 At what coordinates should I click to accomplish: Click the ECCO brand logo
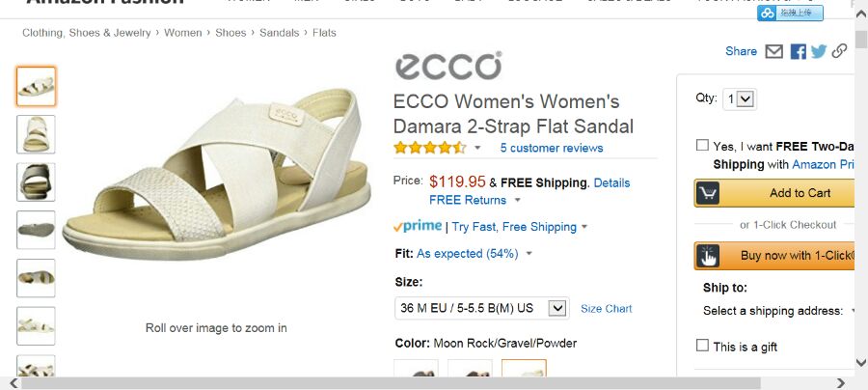pyautogui.click(x=448, y=67)
